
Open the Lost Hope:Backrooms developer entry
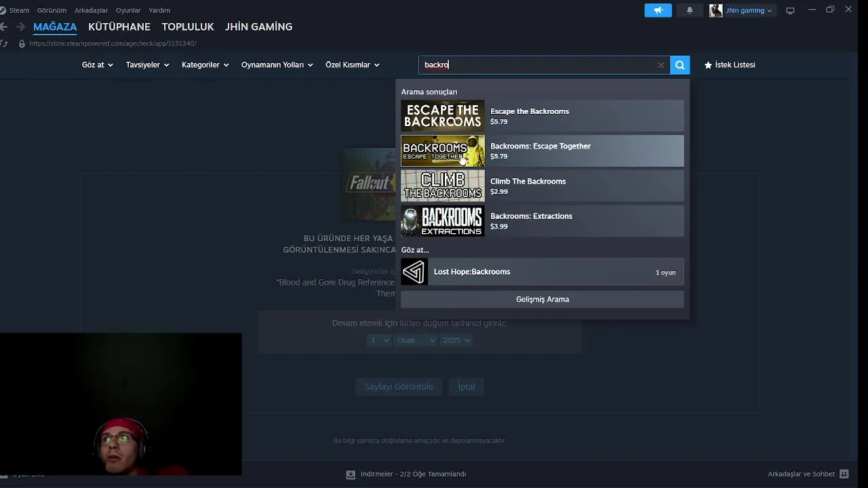(542, 272)
